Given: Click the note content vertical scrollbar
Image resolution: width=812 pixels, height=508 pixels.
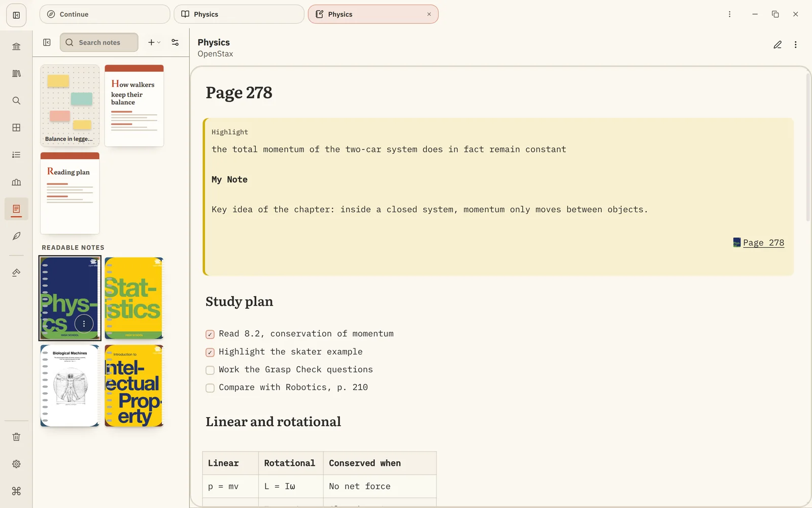Looking at the screenshot, I should [808, 147].
